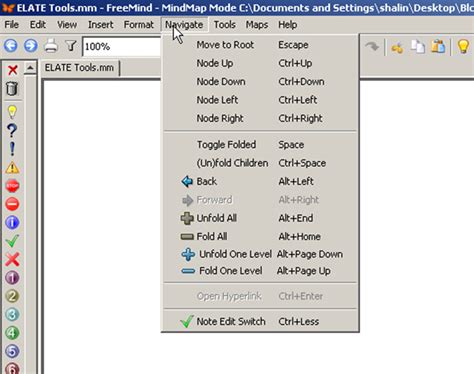Choose Move to Root menu entry
Image resolution: width=474 pixels, height=374 pixels.
coord(260,45)
